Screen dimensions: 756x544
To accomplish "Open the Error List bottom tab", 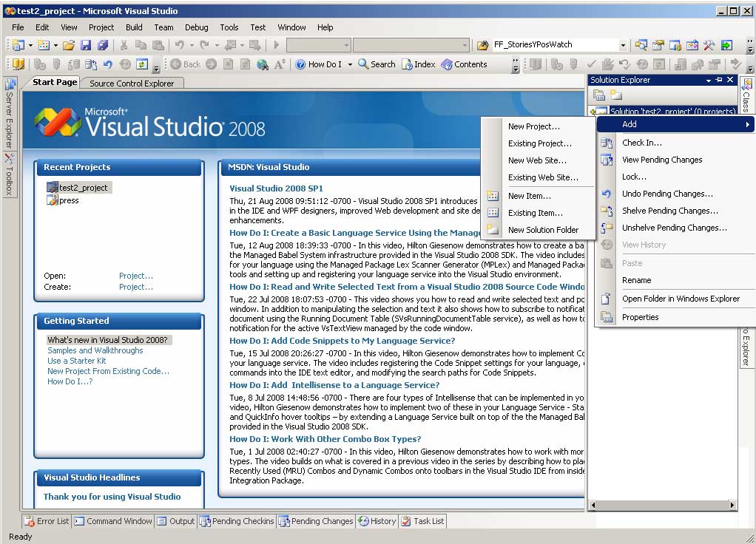I will coord(47,521).
